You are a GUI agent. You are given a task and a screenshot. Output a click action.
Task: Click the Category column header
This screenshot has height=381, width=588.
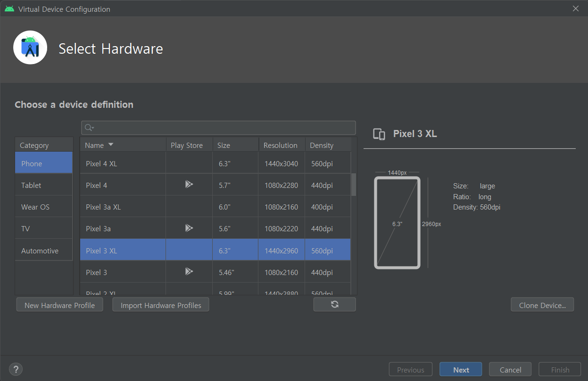click(x=44, y=145)
